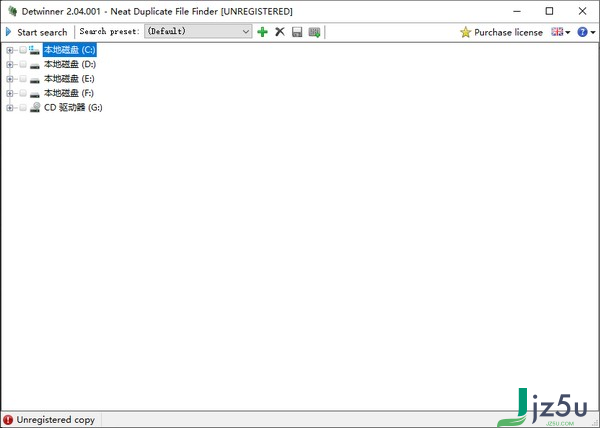Select the 本地磁盘 (F:) label
This screenshot has width=600, height=428.
click(x=68, y=93)
